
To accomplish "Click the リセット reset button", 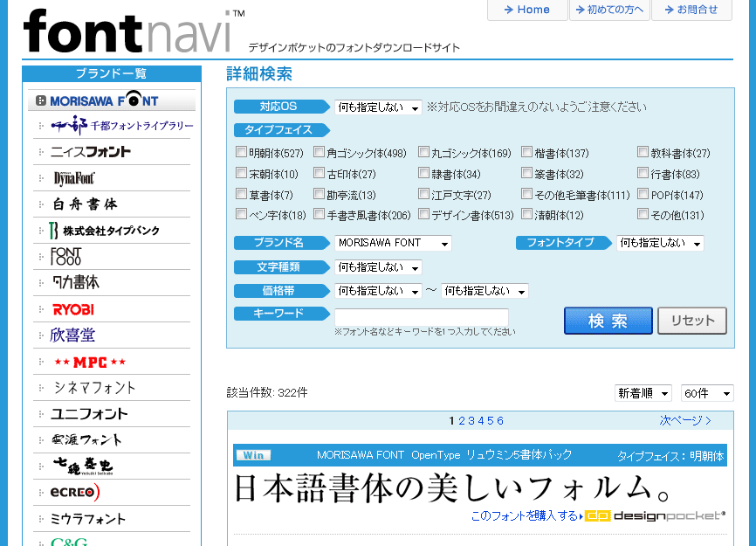I will 692,321.
